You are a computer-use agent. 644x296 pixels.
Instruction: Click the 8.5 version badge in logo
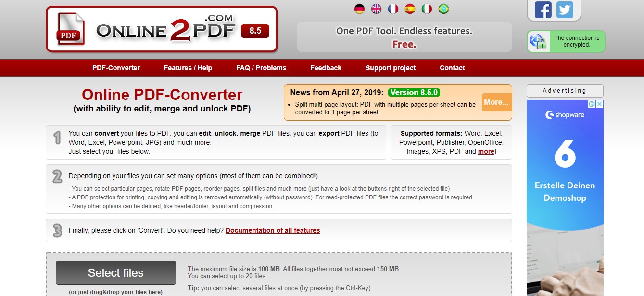[255, 31]
